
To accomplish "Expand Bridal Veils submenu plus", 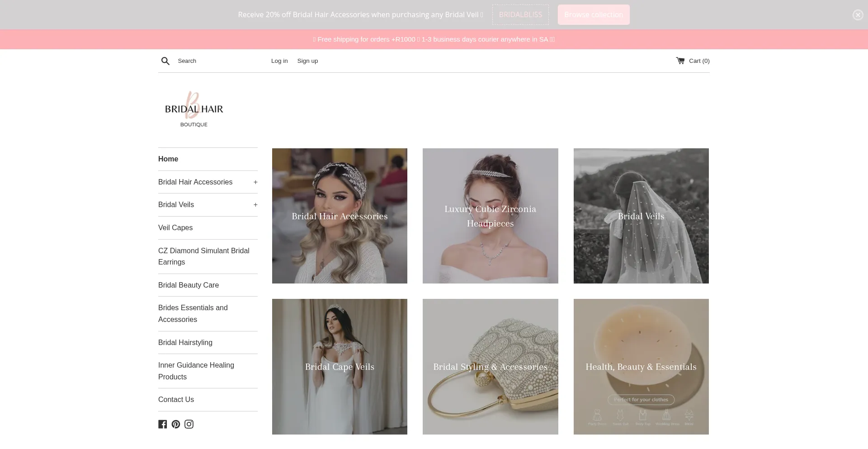I will click(255, 205).
